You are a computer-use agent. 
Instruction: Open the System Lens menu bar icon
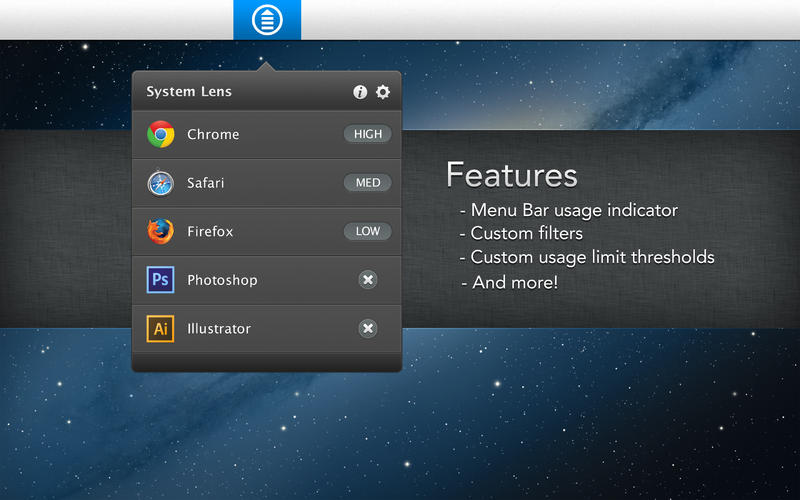[267, 20]
